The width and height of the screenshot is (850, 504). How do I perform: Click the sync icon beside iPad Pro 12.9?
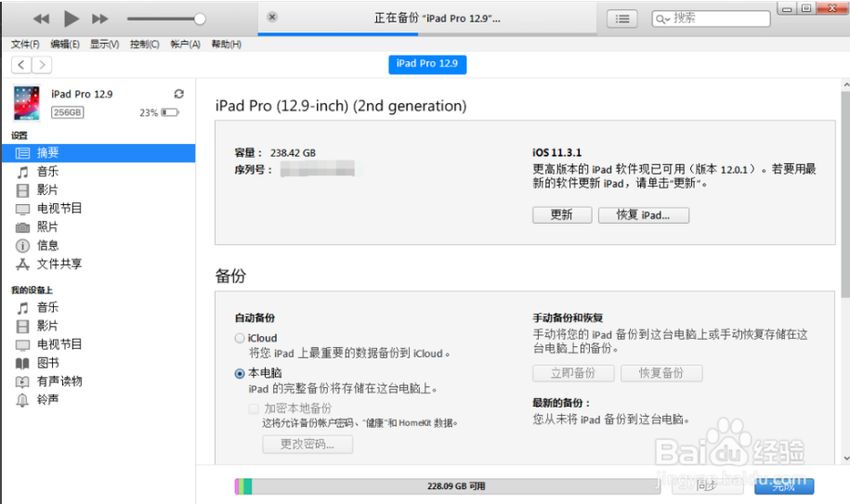(x=179, y=94)
